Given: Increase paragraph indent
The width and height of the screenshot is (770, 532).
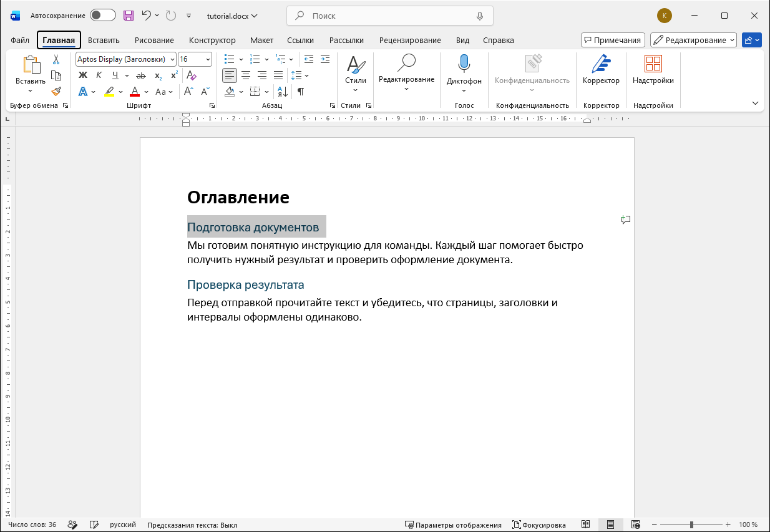Looking at the screenshot, I should (324, 59).
